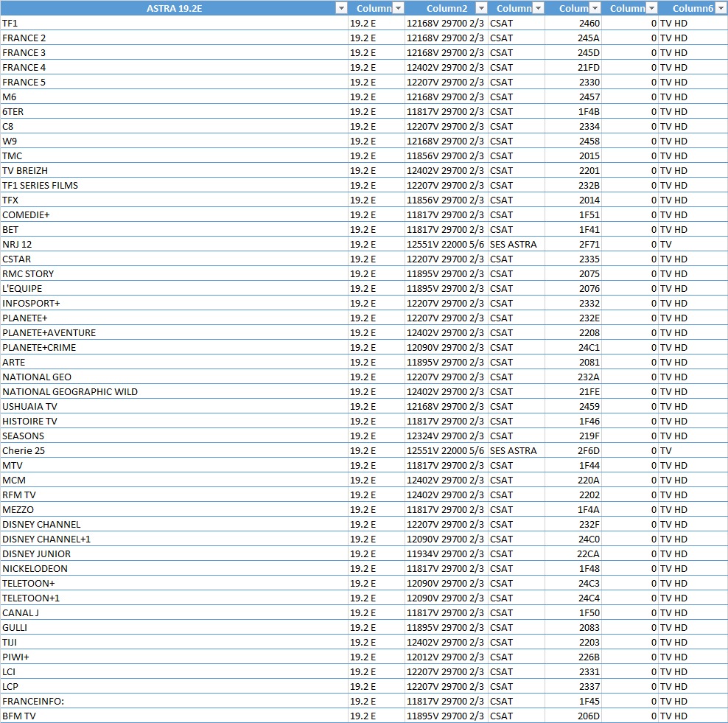Select the TMC cell
Image resolution: width=728 pixels, height=723 pixels.
(174, 156)
